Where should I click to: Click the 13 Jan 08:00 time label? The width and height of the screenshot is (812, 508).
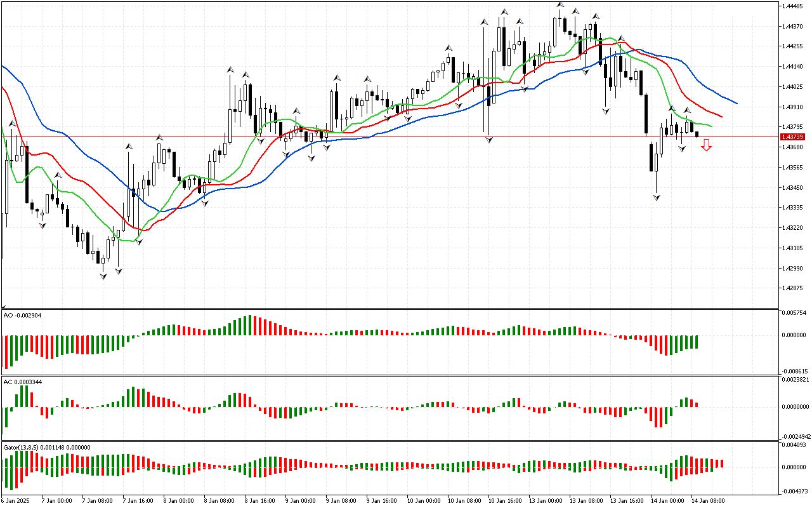click(x=586, y=500)
